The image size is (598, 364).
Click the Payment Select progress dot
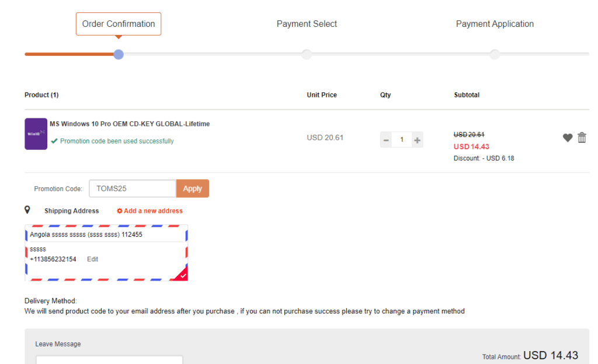click(x=307, y=54)
